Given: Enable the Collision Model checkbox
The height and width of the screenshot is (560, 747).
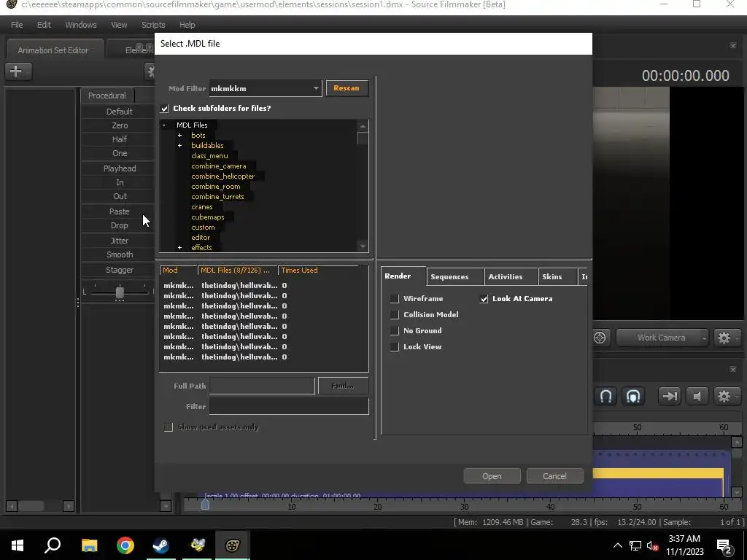Looking at the screenshot, I should tap(395, 315).
